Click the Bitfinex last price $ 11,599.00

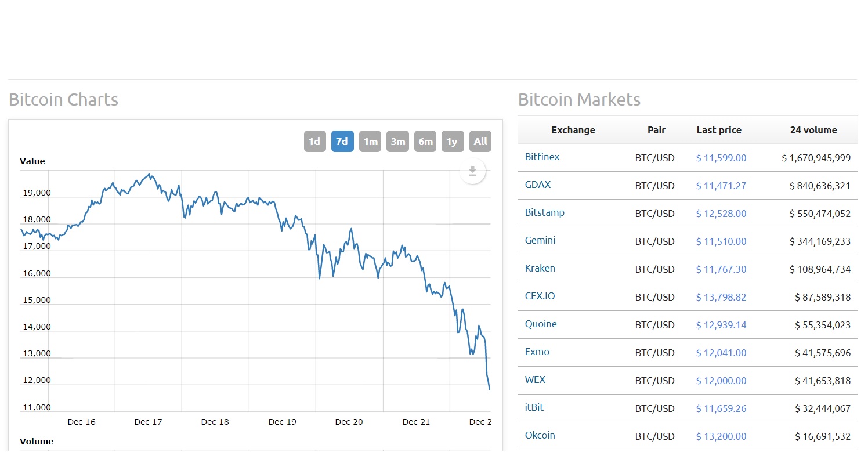(x=721, y=158)
